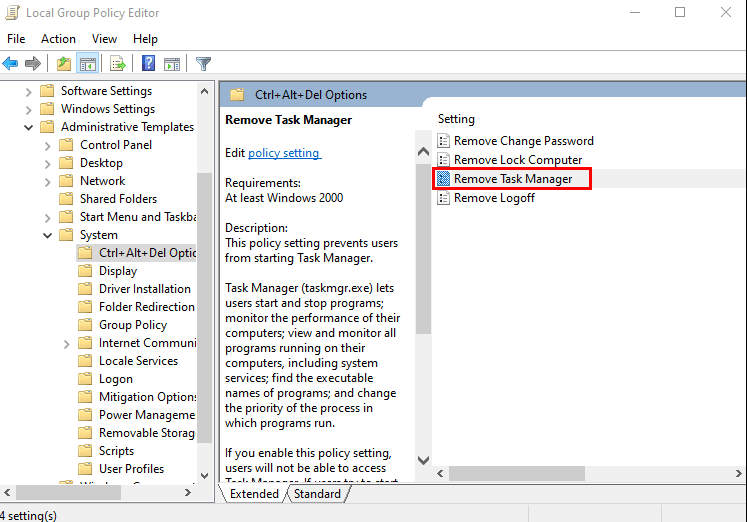This screenshot has width=747, height=522.
Task: Select the Driver Installation folder
Action: pos(145,289)
